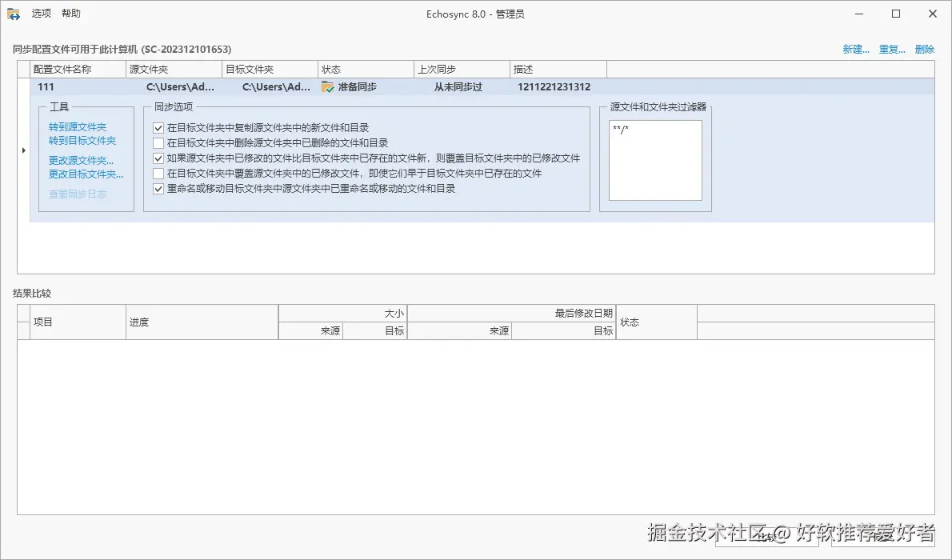Open the 选项 menu
This screenshot has width=952, height=560.
[x=42, y=14]
